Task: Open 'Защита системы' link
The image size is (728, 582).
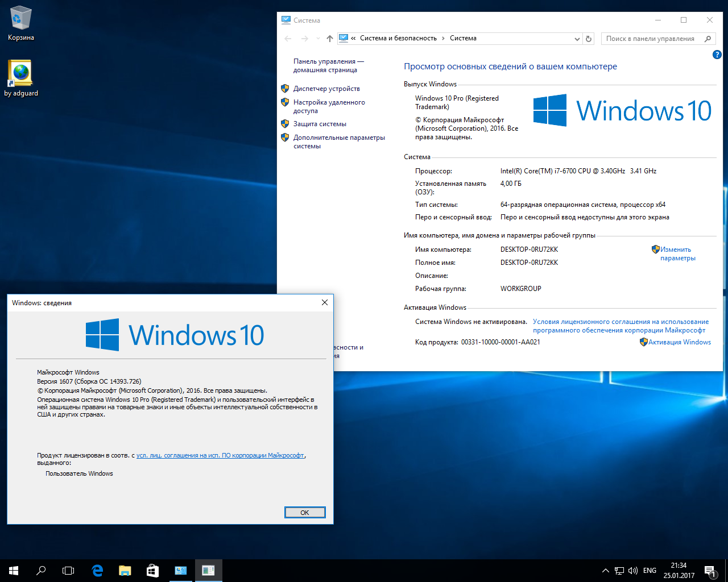Action: pos(320,124)
